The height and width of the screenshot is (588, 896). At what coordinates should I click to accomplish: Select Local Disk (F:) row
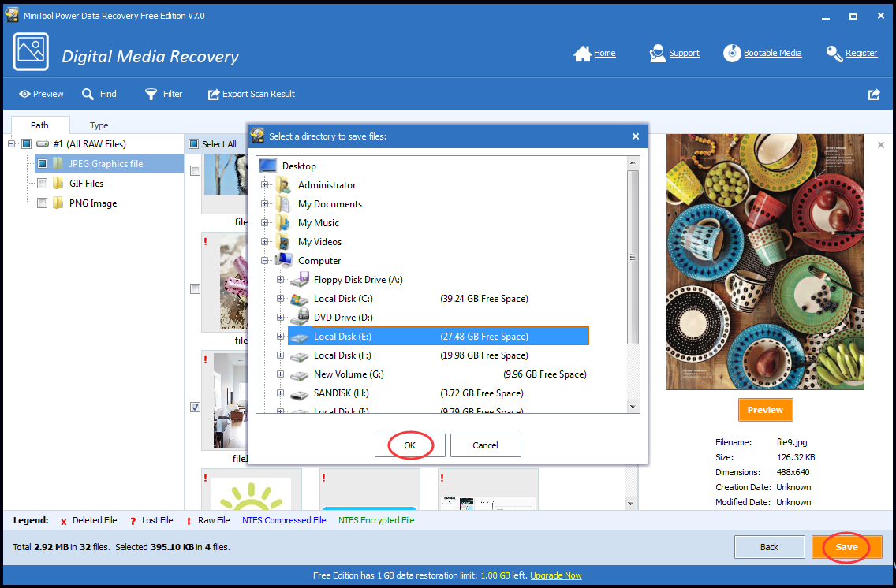(439, 355)
